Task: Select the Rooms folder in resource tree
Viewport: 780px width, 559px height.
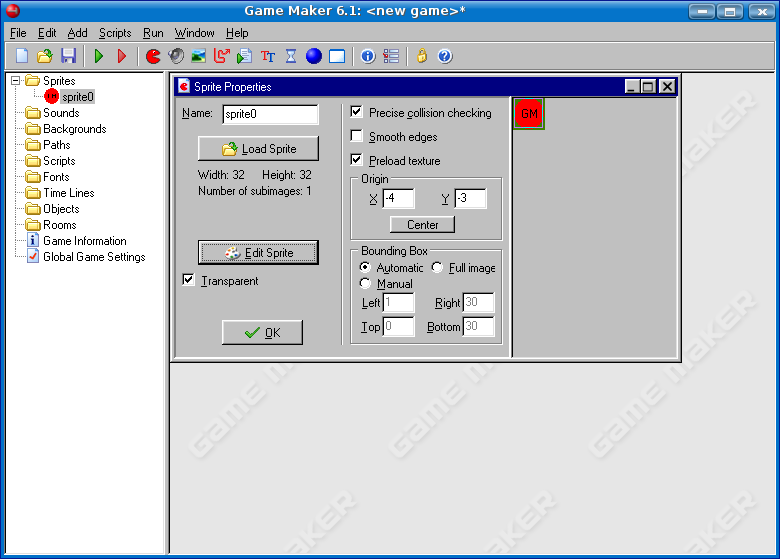Action: [59, 225]
